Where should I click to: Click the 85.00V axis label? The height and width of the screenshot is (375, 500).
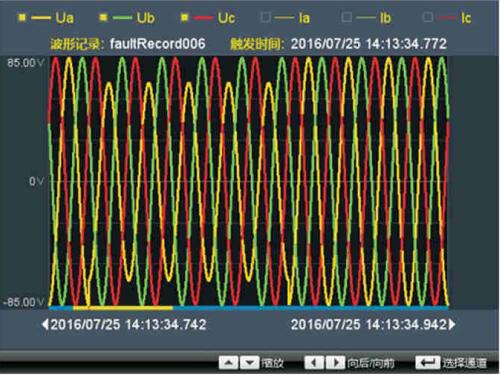(x=26, y=63)
